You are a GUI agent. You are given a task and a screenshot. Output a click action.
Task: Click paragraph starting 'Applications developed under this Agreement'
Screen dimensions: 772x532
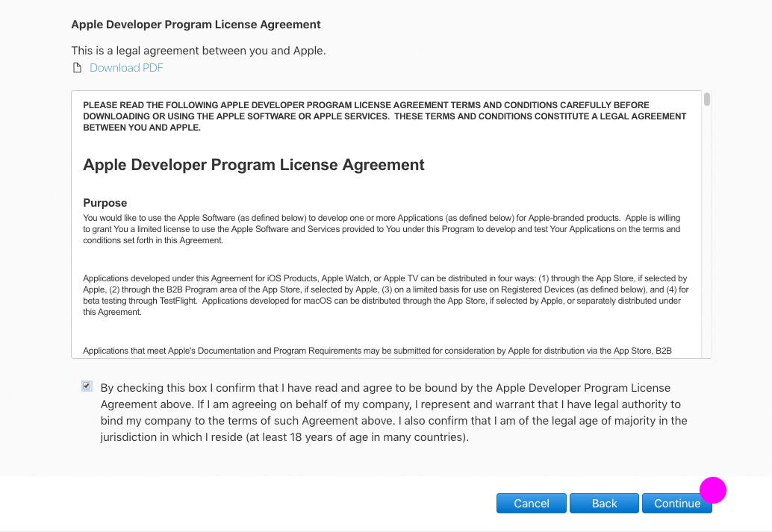pyautogui.click(x=384, y=295)
